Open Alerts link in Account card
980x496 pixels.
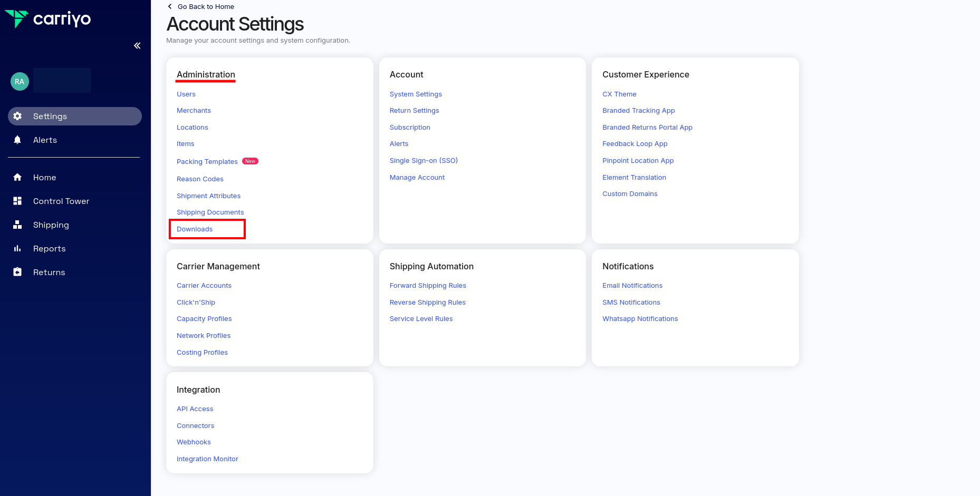399,143
